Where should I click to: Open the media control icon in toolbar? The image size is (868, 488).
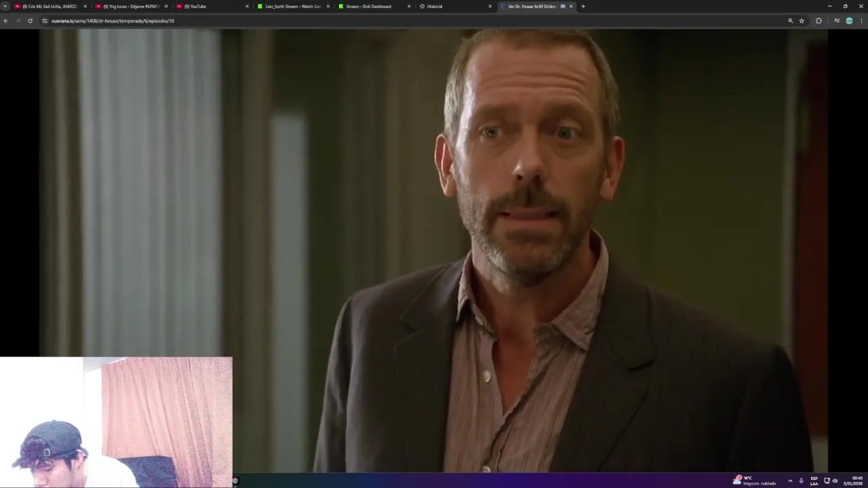click(x=837, y=21)
